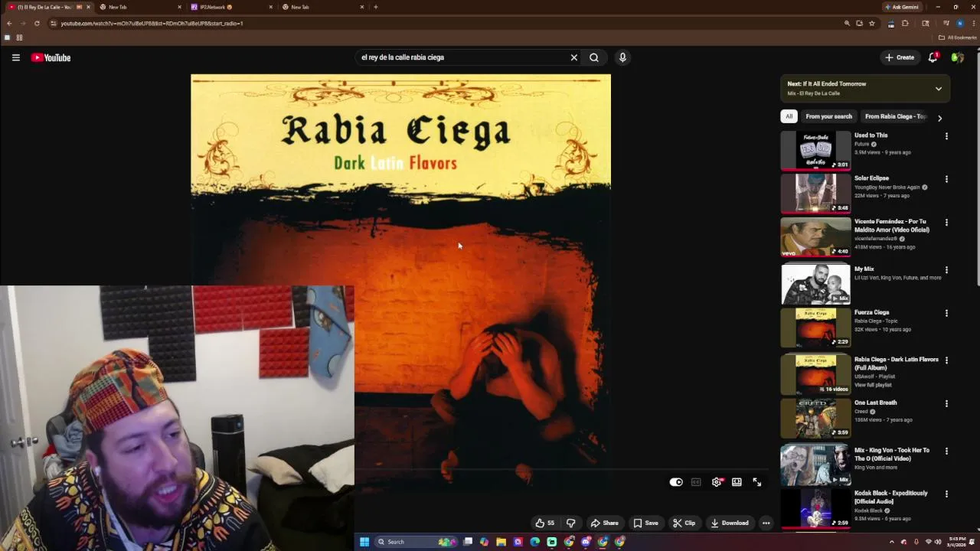The image size is (980, 551).
Task: Open the One Last Breath video title
Action: coord(875,403)
